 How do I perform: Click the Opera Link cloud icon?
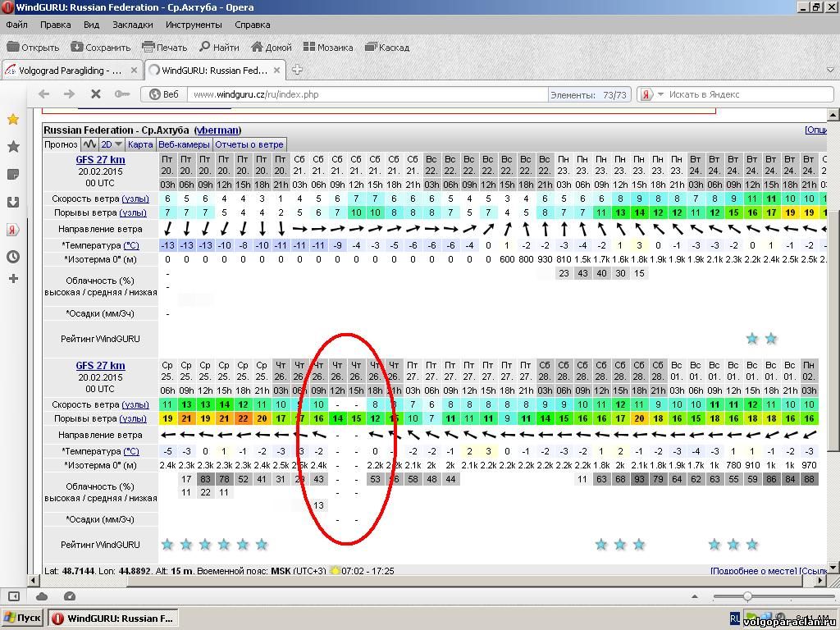pos(42,596)
